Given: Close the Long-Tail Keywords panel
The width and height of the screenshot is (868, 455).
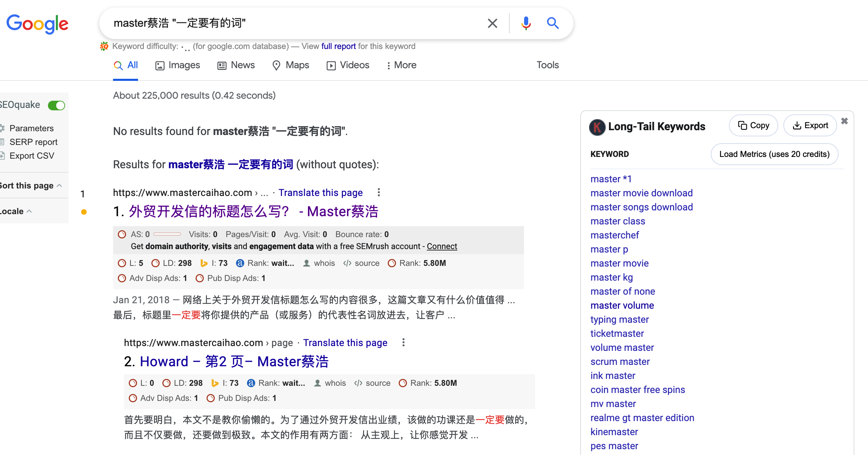Looking at the screenshot, I should (844, 121).
